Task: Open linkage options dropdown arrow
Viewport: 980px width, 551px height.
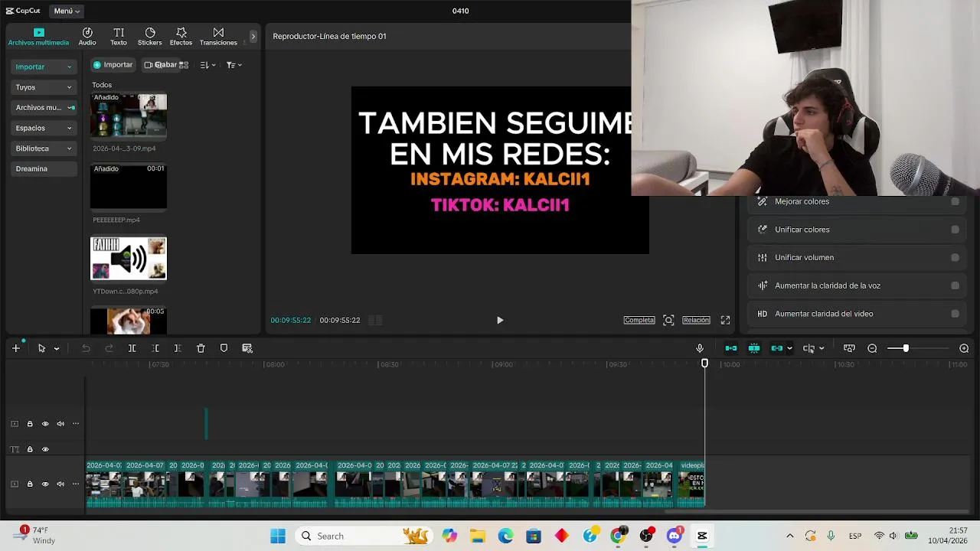Action: (789, 349)
